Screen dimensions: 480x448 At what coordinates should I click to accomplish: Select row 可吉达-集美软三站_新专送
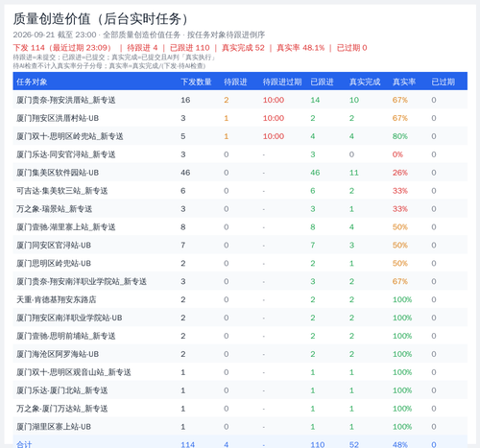(x=240, y=191)
